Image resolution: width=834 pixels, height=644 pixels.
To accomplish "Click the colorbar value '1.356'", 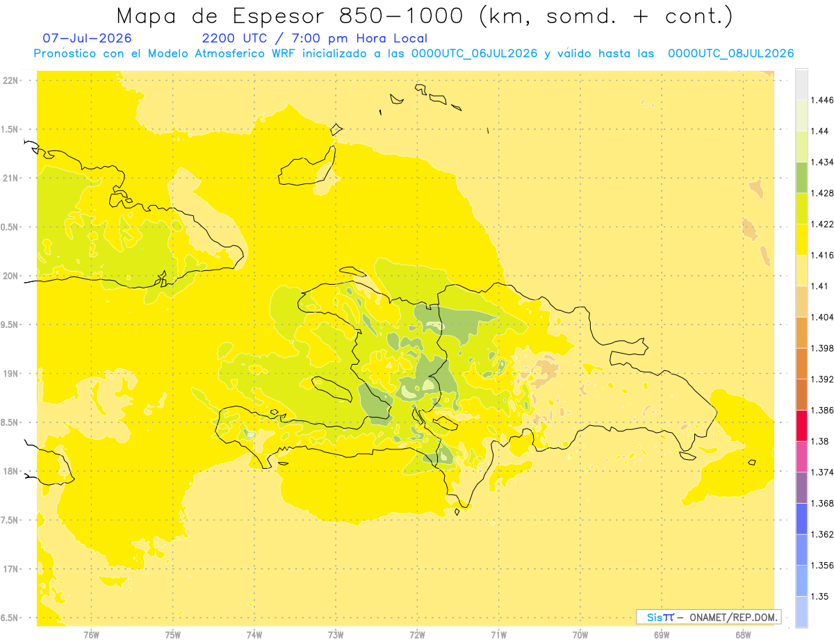I will 822,565.
